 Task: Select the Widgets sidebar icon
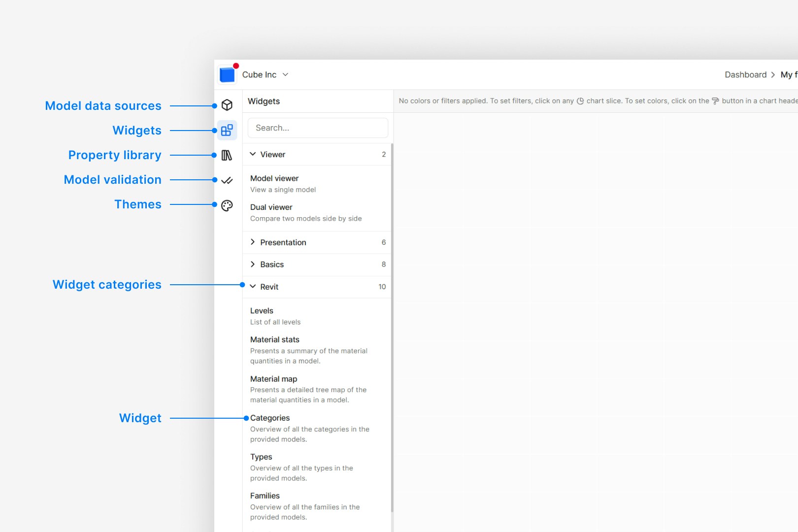227,130
